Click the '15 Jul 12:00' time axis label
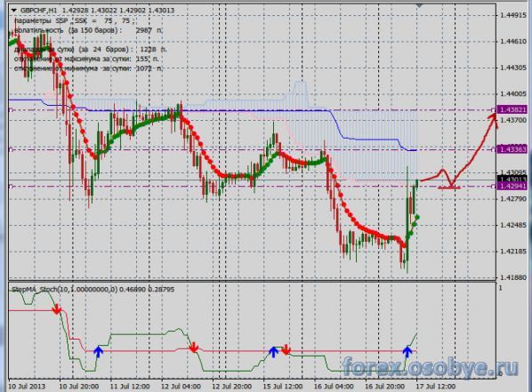Screen dimensions: 532x392 coord(283,387)
